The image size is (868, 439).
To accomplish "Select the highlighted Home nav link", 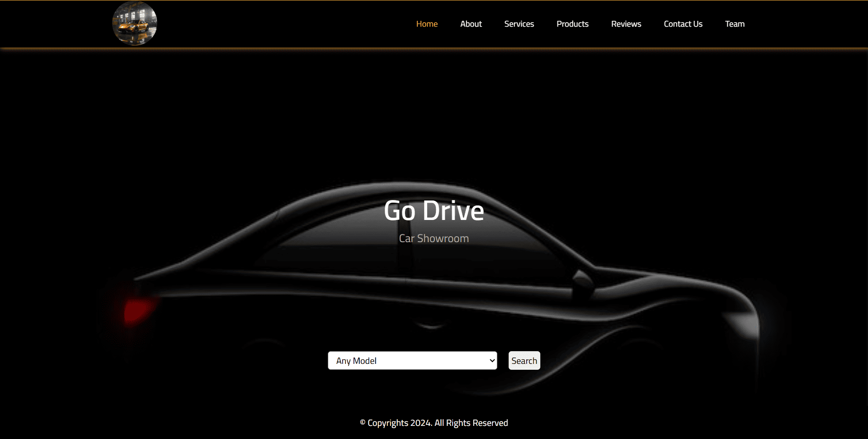I will pos(426,24).
